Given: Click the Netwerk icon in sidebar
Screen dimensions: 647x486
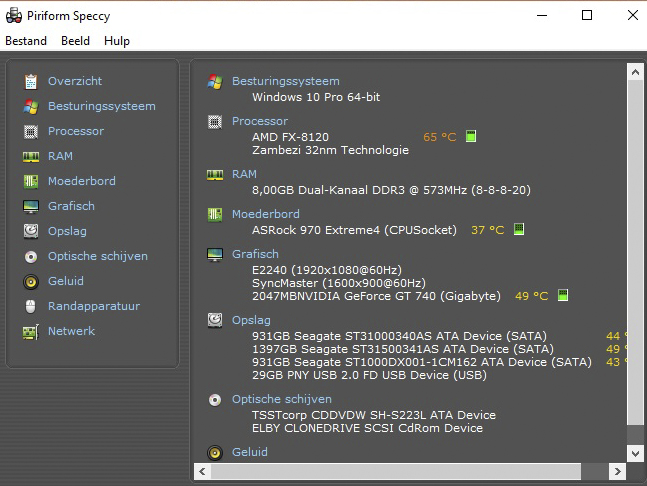Looking at the screenshot, I should tap(30, 331).
